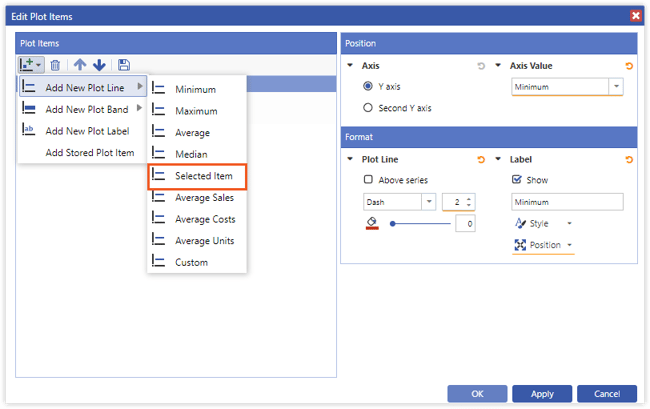Click the Apply button
This screenshot has width=650, height=409.
click(542, 393)
